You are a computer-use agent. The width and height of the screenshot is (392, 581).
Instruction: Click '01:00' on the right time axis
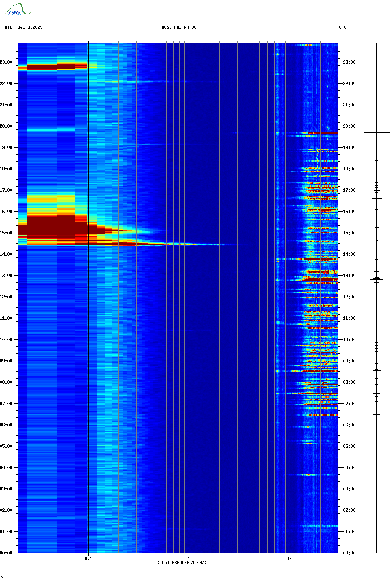[x=349, y=532]
